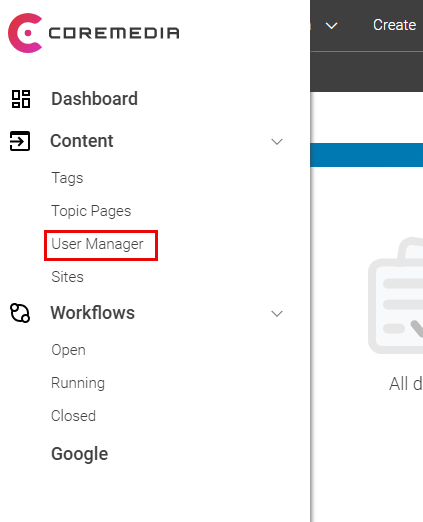The image size is (423, 522).
Task: Click the Create button in toolbar
Action: 395,25
